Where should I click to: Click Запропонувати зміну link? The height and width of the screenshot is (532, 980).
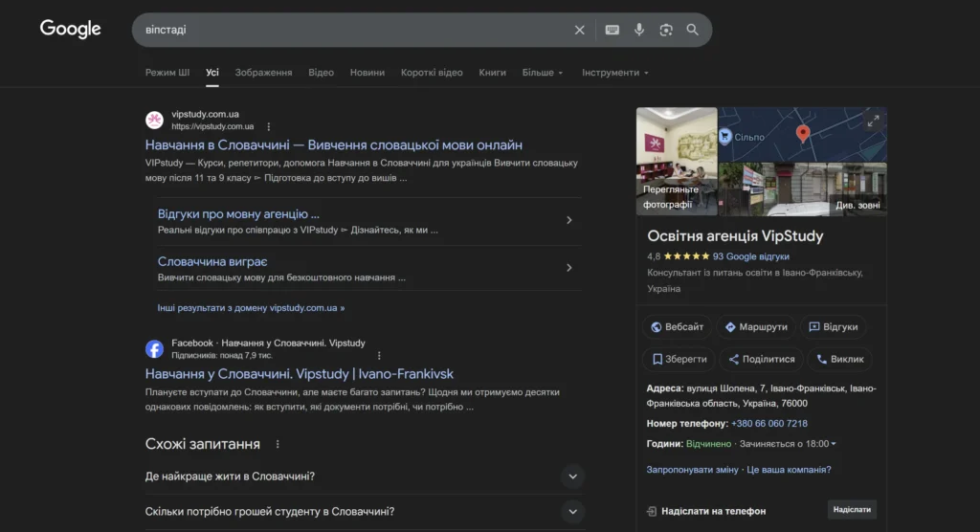[x=692, y=470]
